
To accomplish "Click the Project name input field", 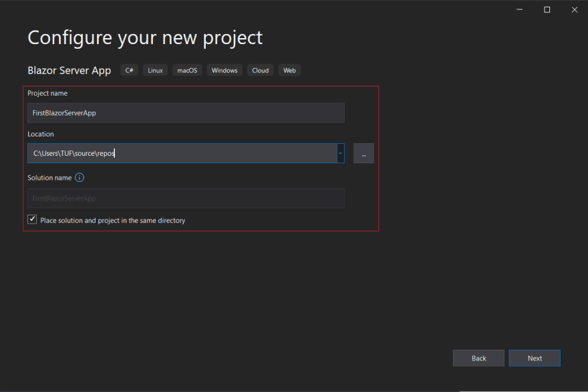I will coord(186,113).
